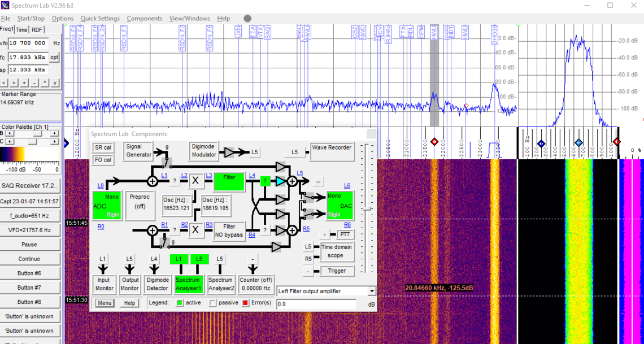Click the red diamond marker near 21500 Hz
This screenshot has height=344, width=644.
[434, 142]
